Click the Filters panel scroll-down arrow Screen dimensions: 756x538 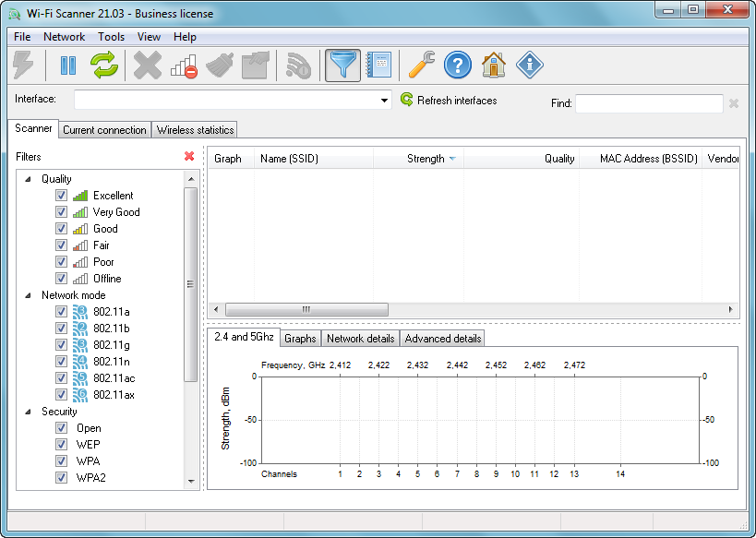coord(191,481)
